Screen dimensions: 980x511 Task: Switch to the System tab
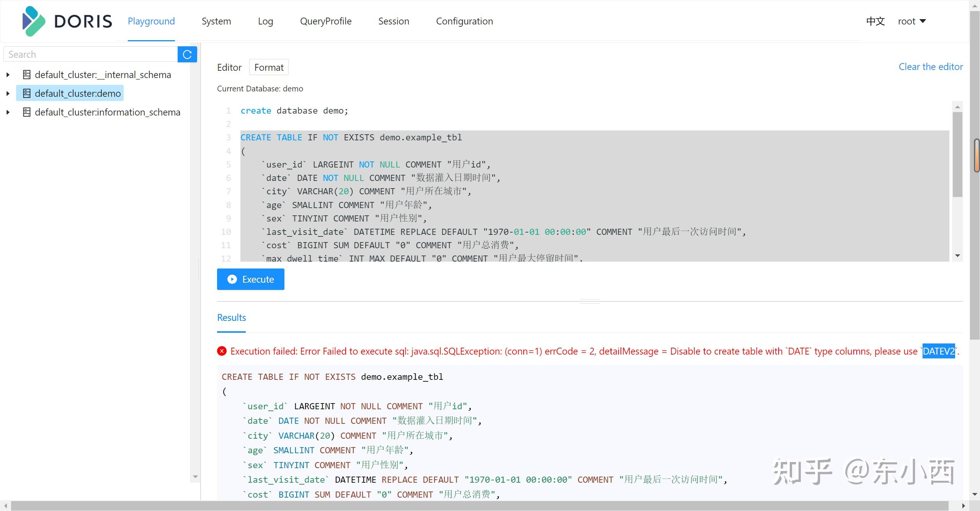pyautogui.click(x=216, y=21)
